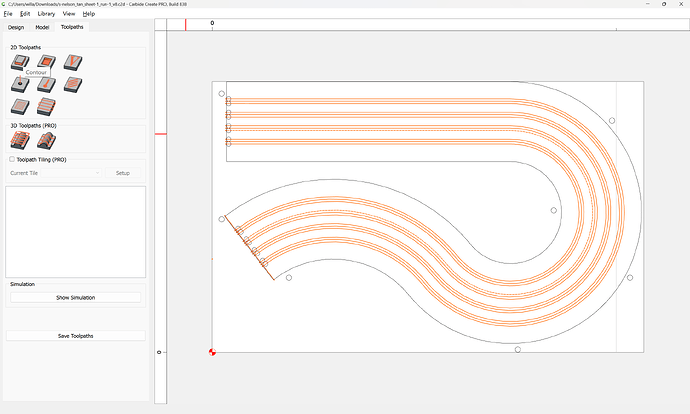The width and height of the screenshot is (690, 414).
Task: Click the Texture toolpath icon with wavy lines
Action: 71,84
